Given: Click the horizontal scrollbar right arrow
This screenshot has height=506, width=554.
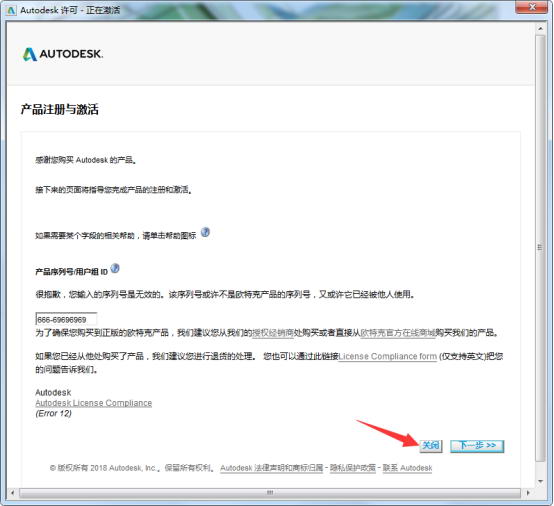Looking at the screenshot, I should tap(528, 493).
